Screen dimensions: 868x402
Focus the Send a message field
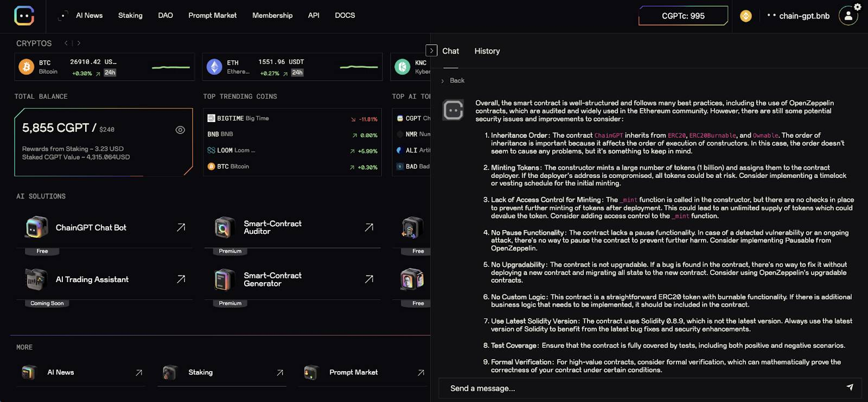640,388
